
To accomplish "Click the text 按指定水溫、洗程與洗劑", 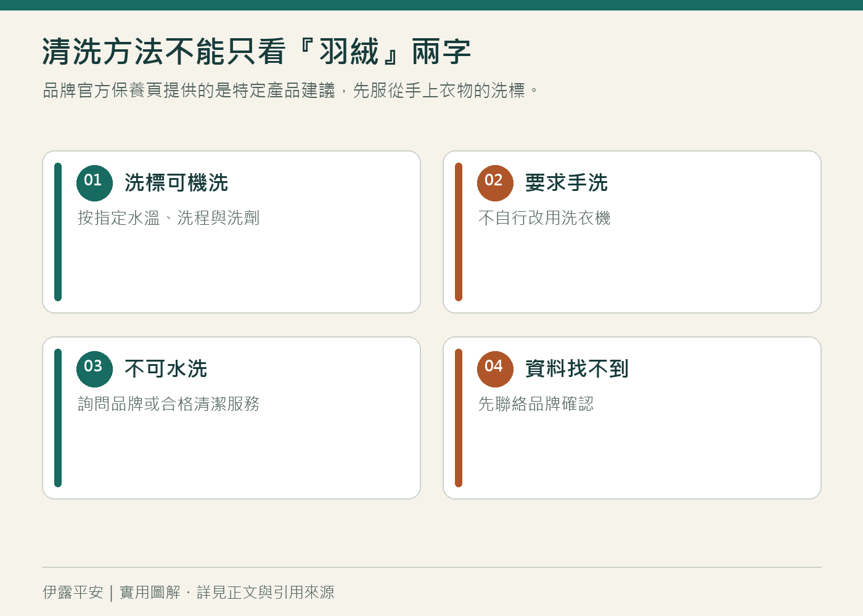I will click(x=169, y=218).
